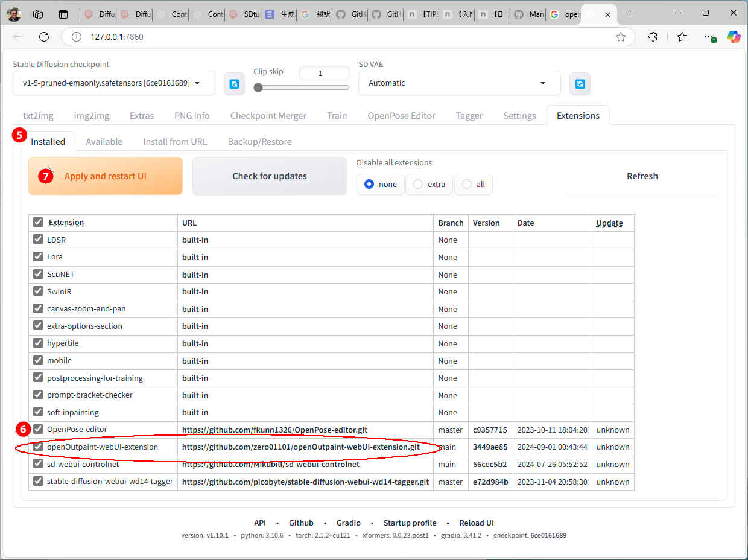Open a new browser tab

(630, 14)
